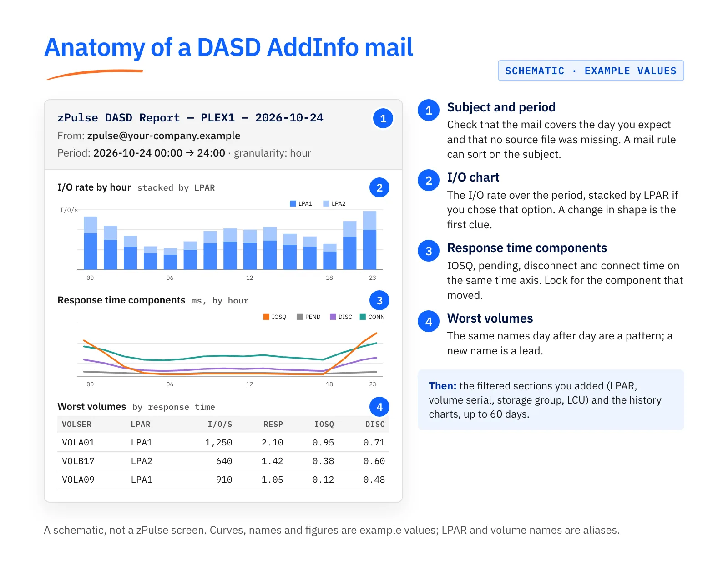Click the I/O/S value 640
The width and height of the screenshot is (728, 566).
tap(224, 461)
